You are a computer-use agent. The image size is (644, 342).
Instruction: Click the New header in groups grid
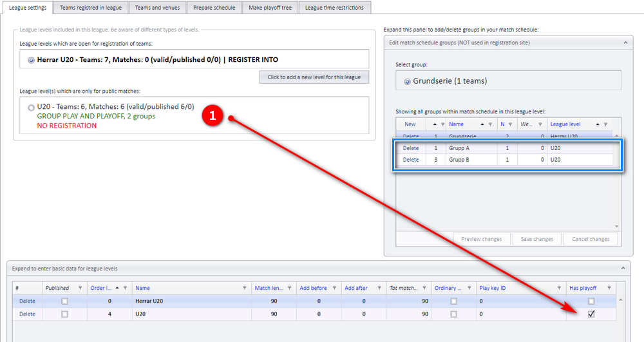(410, 124)
